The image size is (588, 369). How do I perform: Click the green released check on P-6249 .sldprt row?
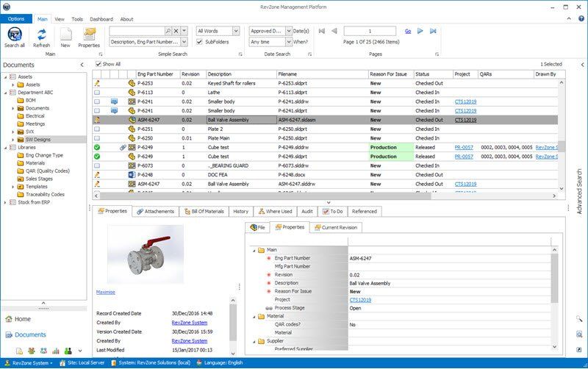click(97, 157)
